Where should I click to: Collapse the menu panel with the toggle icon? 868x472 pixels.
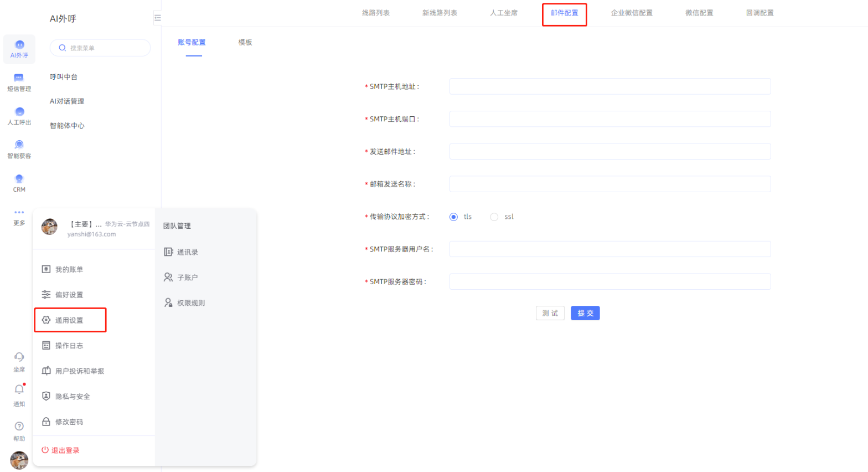pos(157,18)
